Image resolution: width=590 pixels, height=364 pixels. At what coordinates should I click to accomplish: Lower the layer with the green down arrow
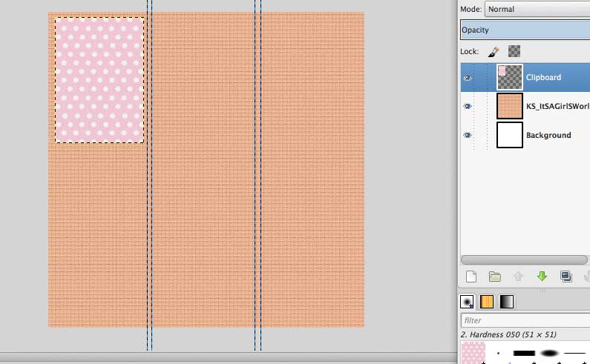(x=542, y=277)
